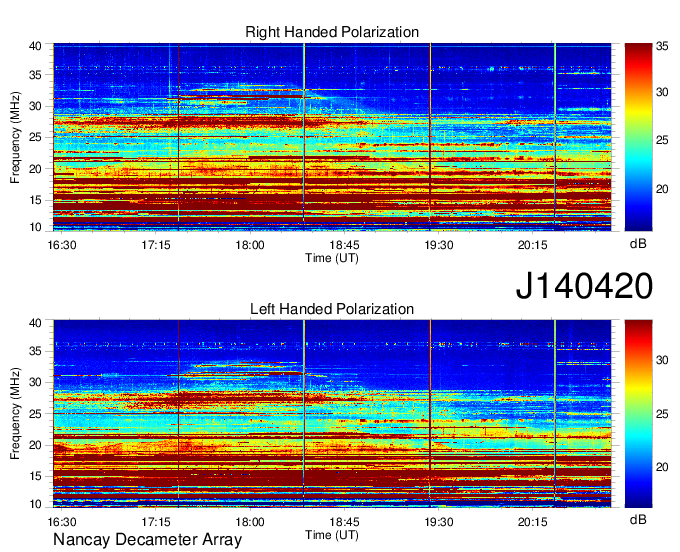Click the "Left Handed Polarization" plot title

[x=332, y=309]
